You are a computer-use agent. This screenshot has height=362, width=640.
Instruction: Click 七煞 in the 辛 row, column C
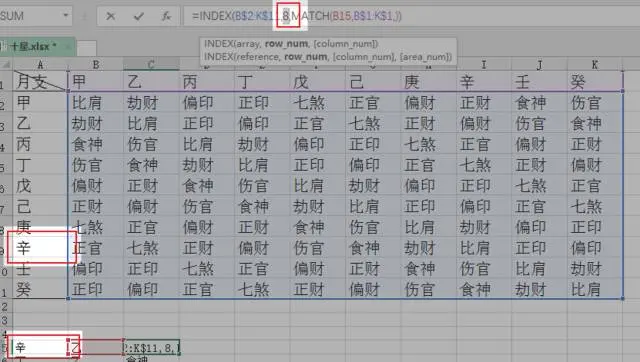pos(151,248)
